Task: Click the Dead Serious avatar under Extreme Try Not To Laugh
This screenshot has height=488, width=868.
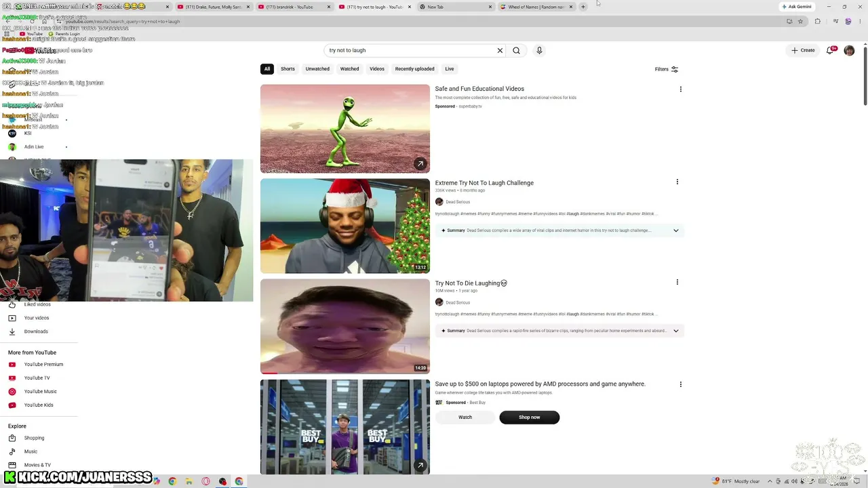Action: (x=439, y=202)
